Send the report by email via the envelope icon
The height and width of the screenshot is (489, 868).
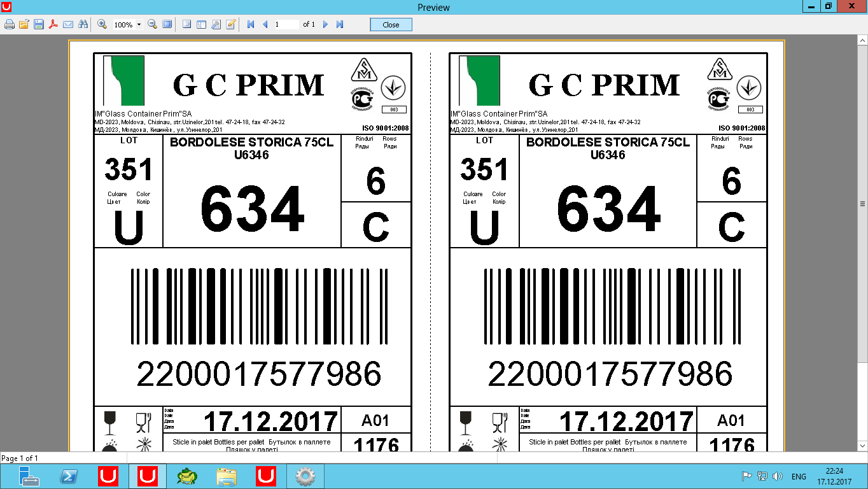click(x=67, y=24)
